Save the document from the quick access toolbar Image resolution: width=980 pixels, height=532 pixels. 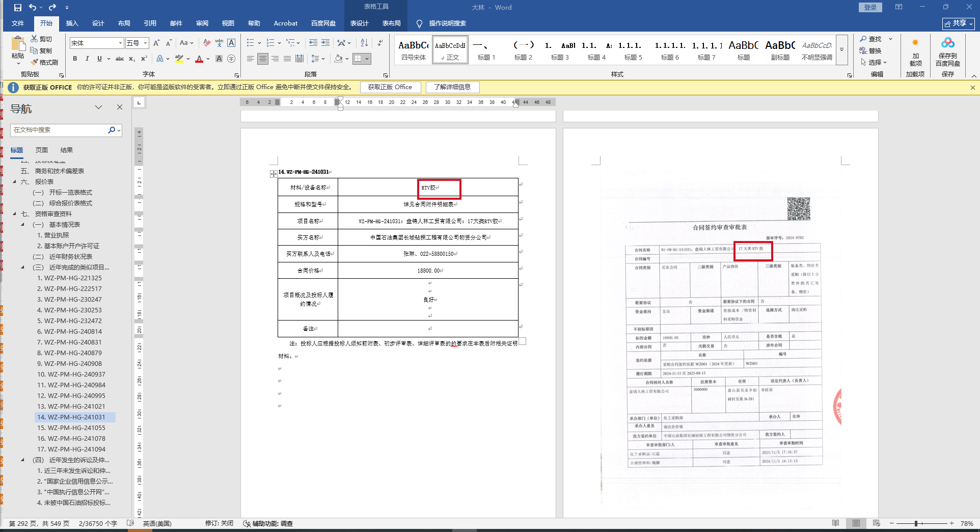point(18,7)
